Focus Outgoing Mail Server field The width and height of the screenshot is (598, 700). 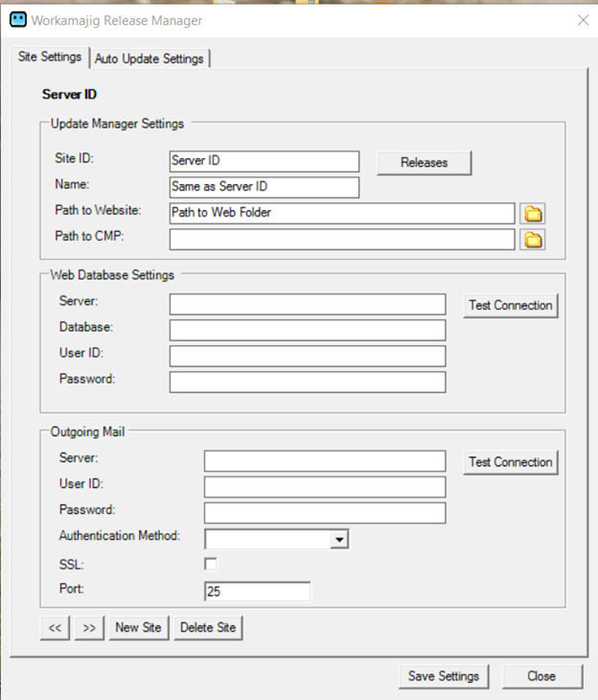[x=325, y=460]
